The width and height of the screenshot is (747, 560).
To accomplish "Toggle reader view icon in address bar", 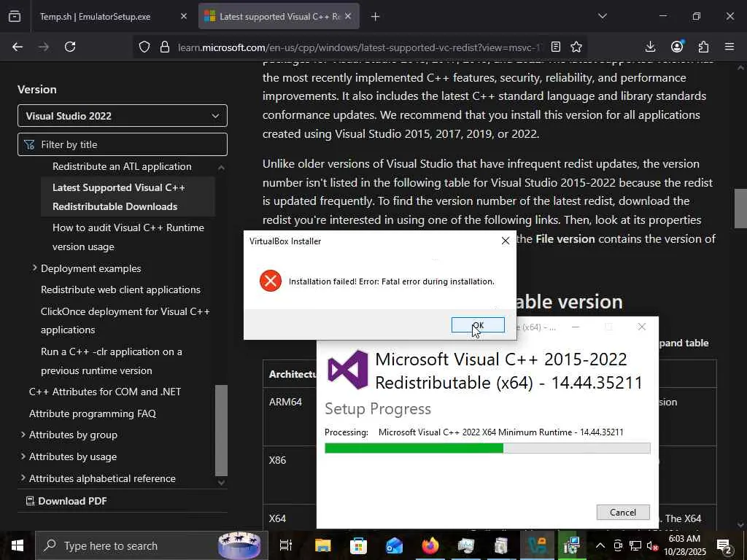I will click(555, 47).
